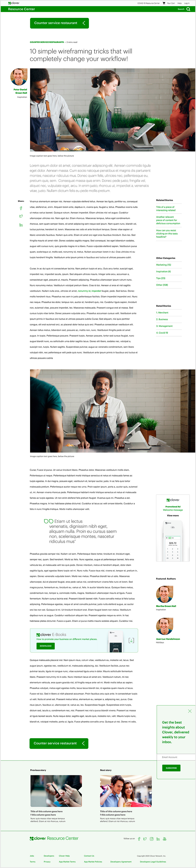Click the Email Account input field

coord(176,757)
